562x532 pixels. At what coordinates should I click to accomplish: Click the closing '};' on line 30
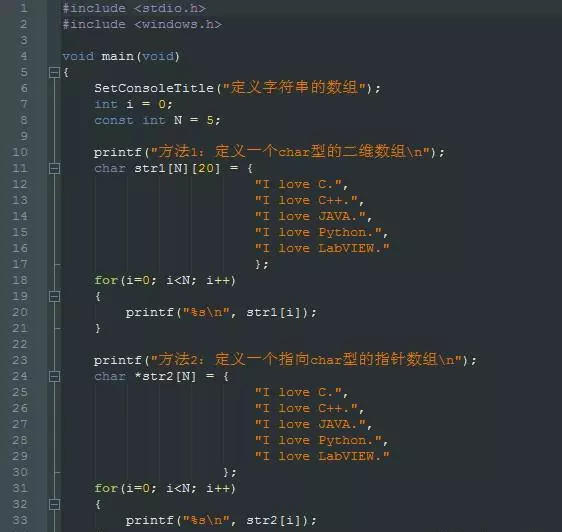click(x=230, y=472)
